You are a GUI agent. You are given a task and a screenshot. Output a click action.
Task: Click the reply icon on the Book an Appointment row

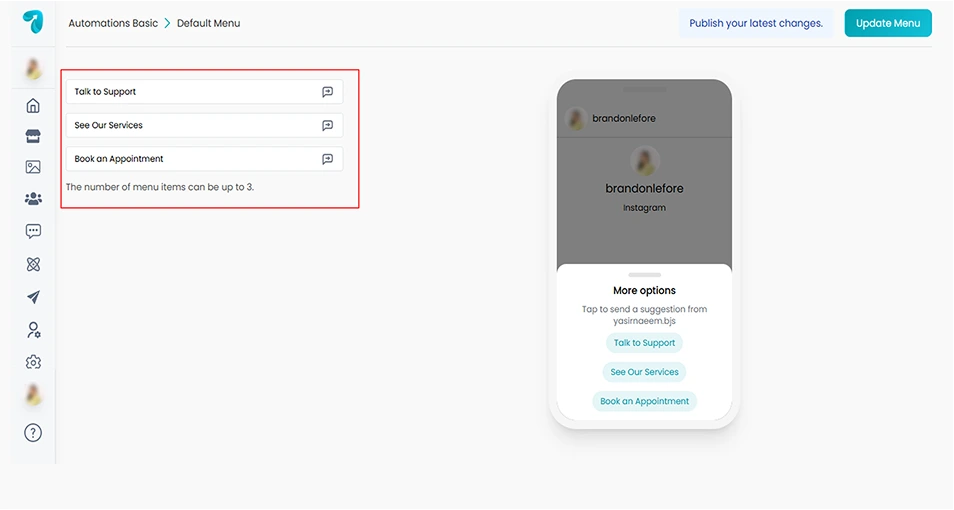(327, 159)
